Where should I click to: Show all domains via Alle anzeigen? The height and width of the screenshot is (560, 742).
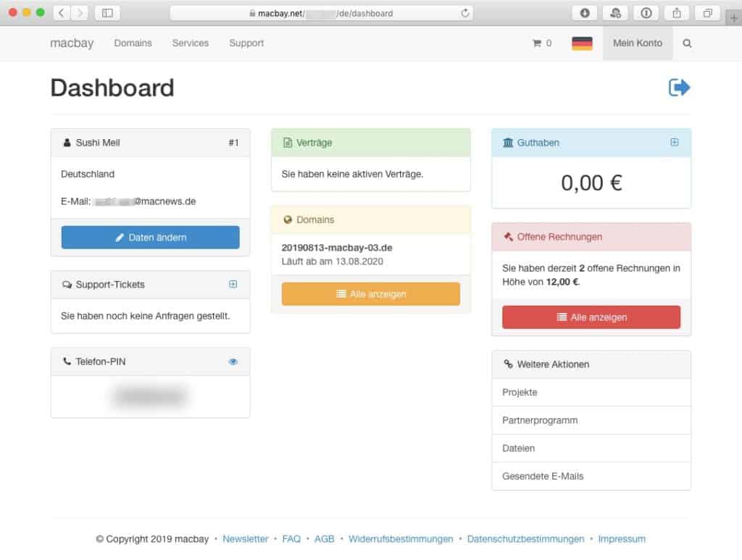(x=370, y=293)
